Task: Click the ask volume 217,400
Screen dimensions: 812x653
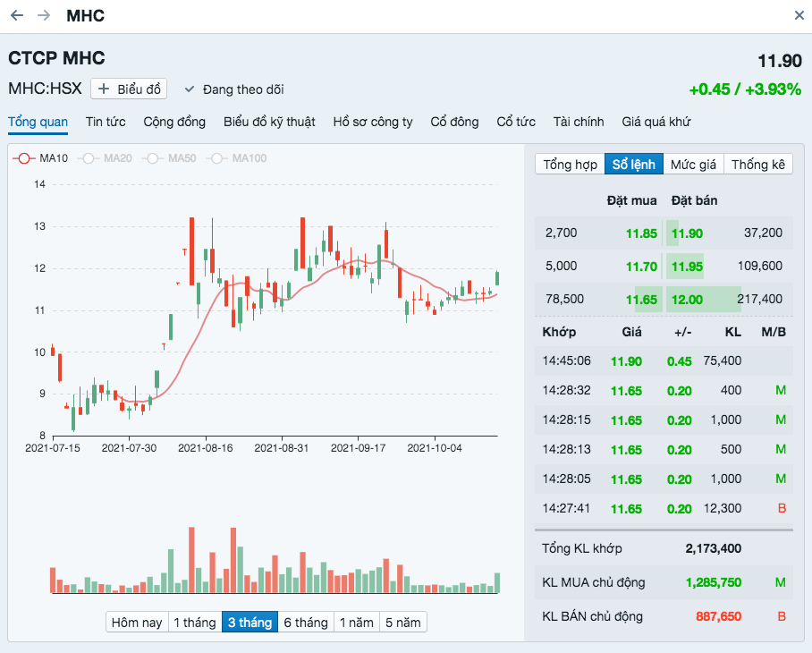Action: (760, 299)
